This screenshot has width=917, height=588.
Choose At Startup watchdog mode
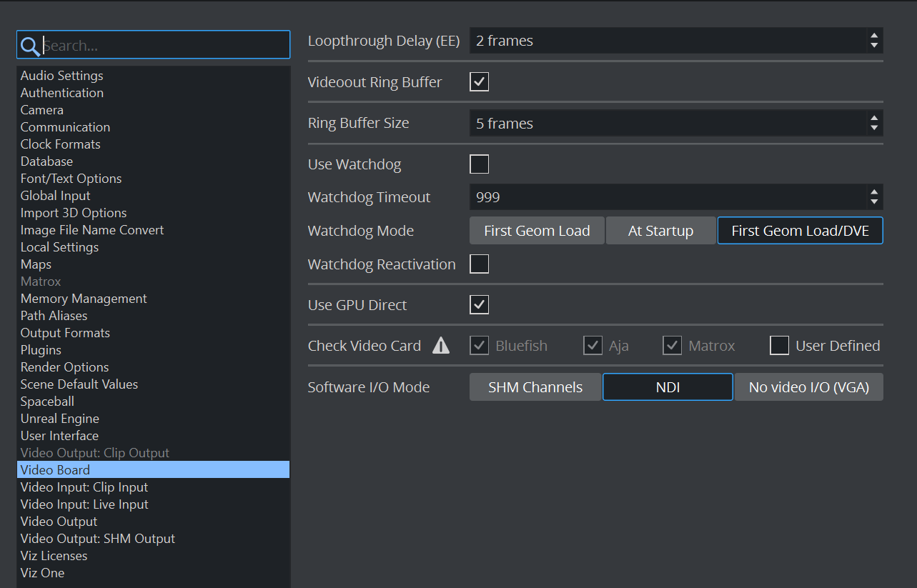pos(660,231)
